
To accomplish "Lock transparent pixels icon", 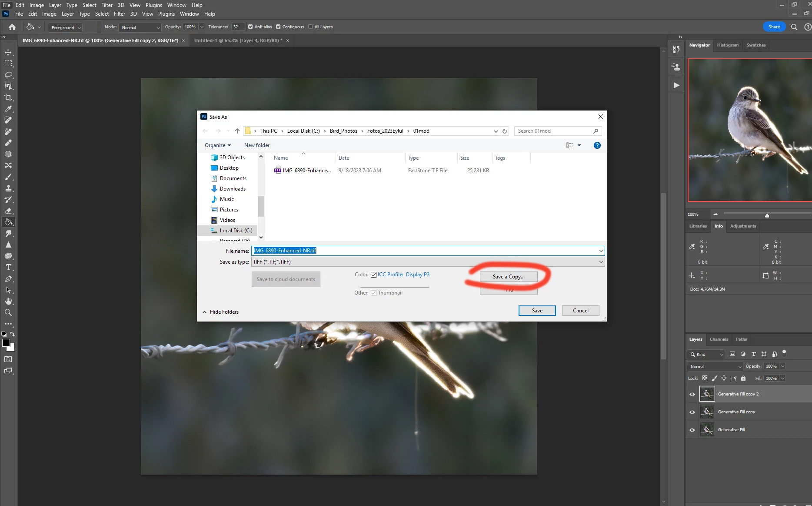I will [705, 378].
